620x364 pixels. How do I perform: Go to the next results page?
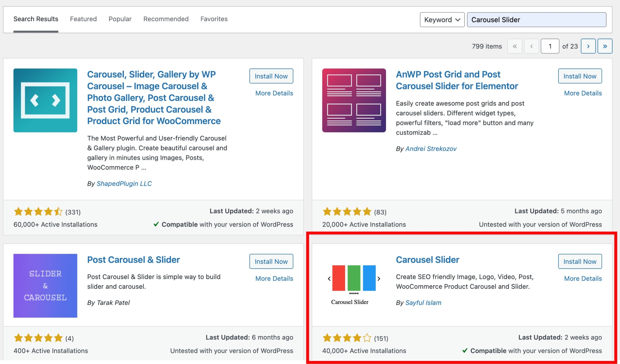tap(588, 46)
